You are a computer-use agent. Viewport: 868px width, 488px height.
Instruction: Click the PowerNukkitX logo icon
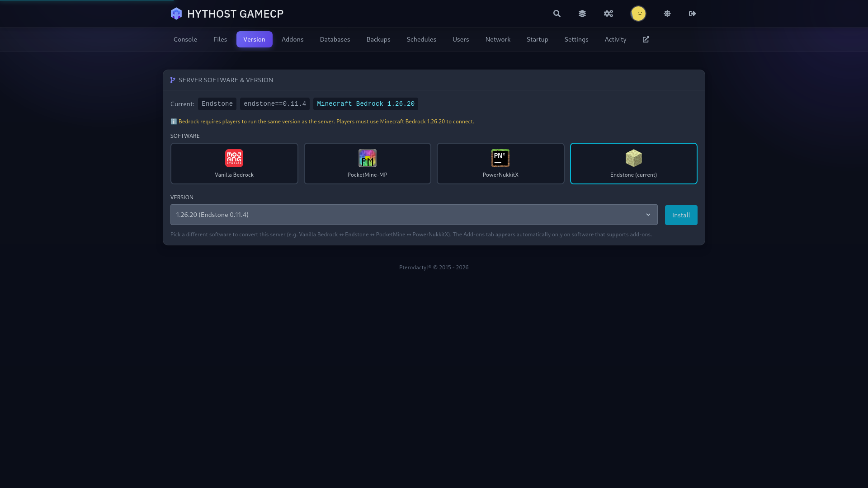pyautogui.click(x=500, y=158)
